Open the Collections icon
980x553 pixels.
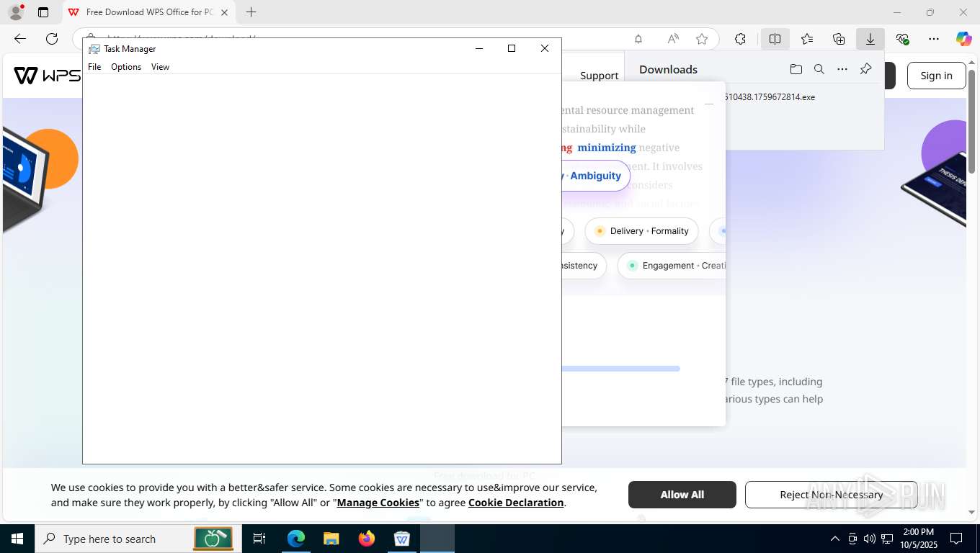[839, 39]
